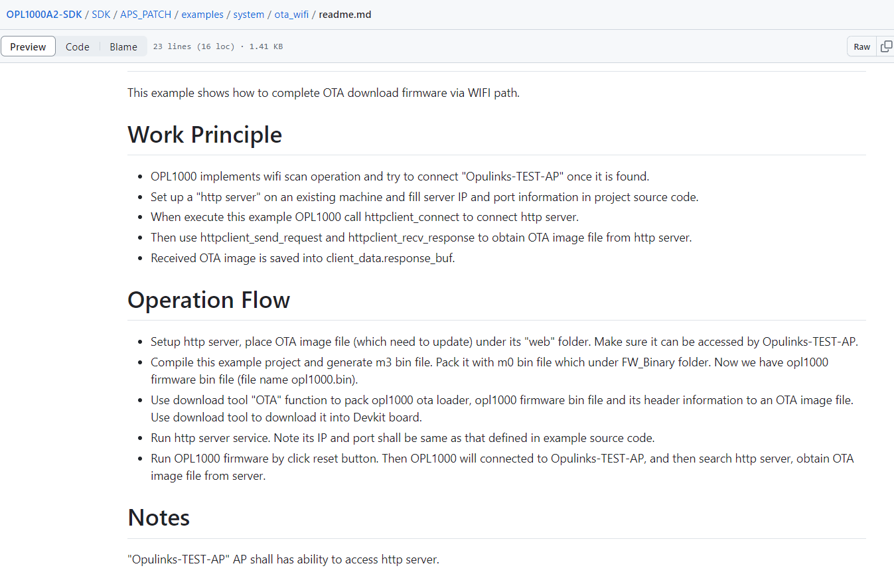This screenshot has height=588, width=894.
Task: Click bullet mentioning httpclient_send_request
Action: pyautogui.click(x=421, y=238)
